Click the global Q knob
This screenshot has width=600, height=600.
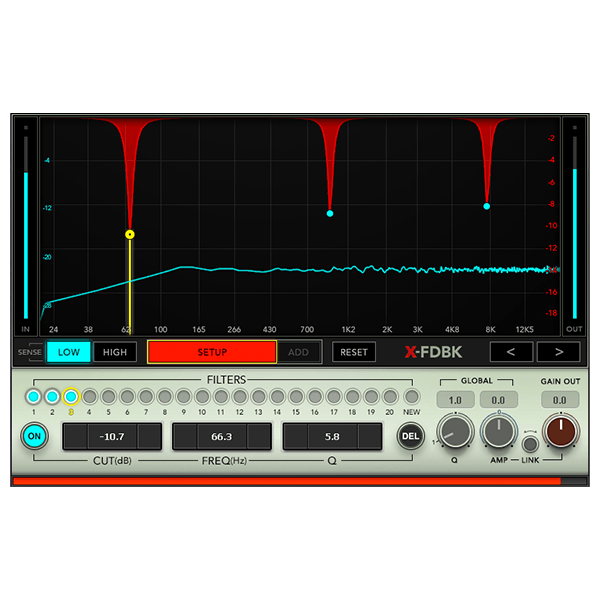455,431
